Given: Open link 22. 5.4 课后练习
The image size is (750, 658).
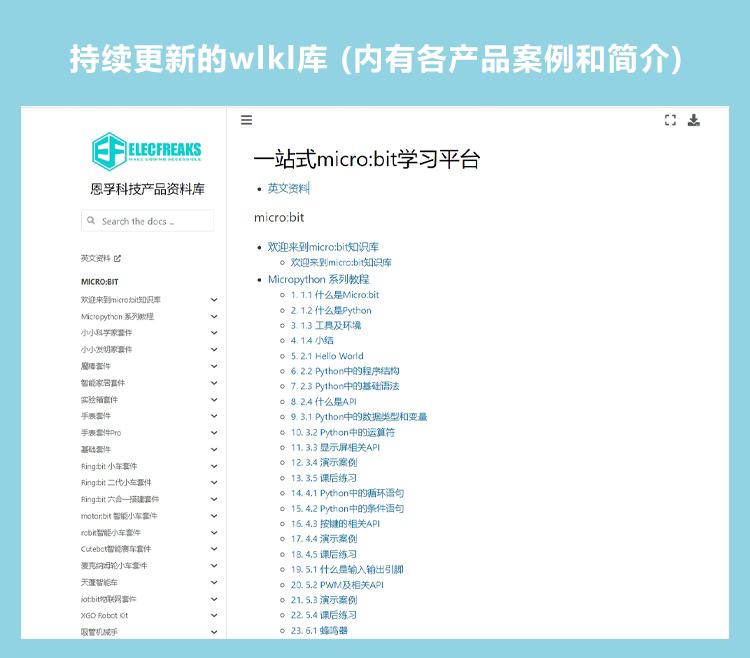Looking at the screenshot, I should (324, 615).
